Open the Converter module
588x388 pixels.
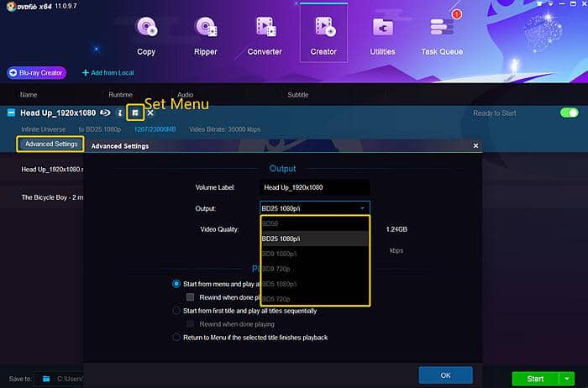click(x=265, y=36)
